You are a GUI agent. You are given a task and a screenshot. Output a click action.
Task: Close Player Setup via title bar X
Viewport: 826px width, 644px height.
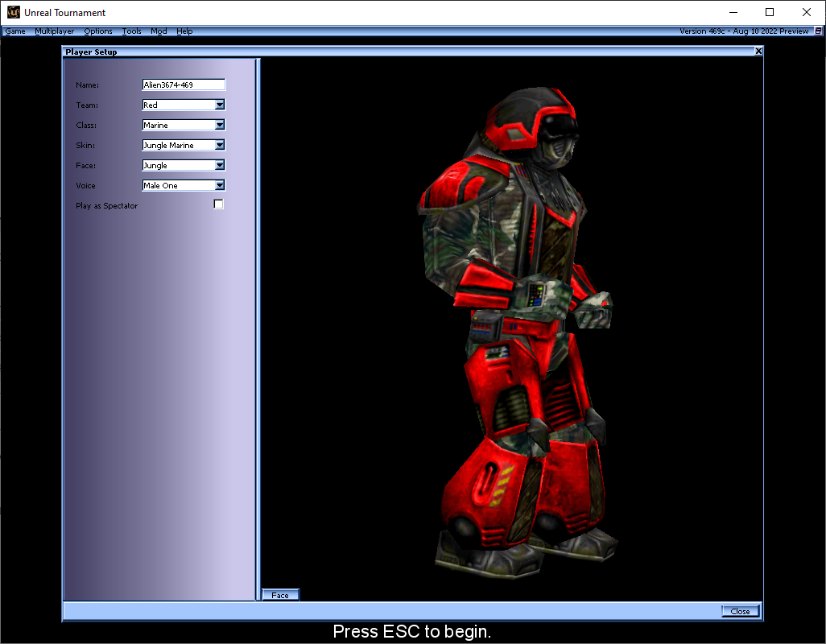pos(758,51)
